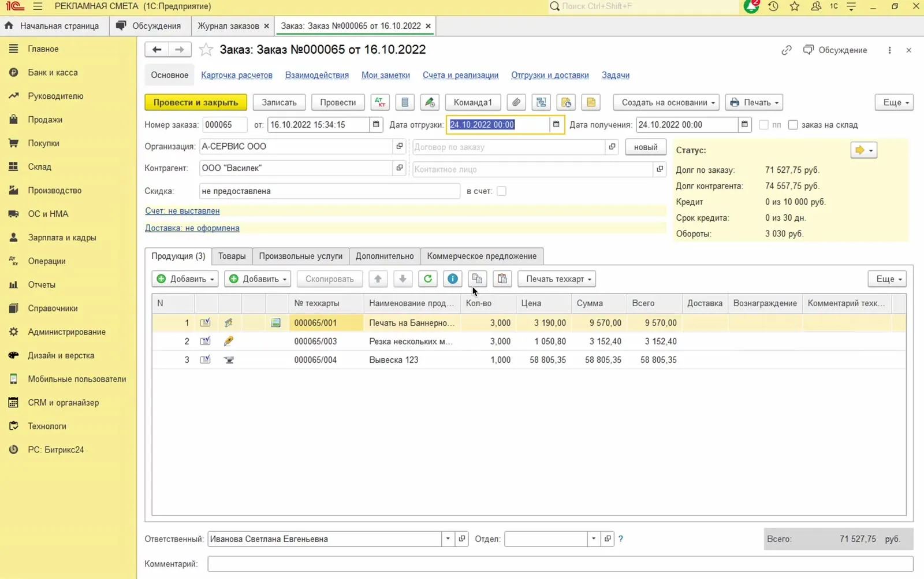
Task: Click the Комментарий input field
Action: click(560, 563)
